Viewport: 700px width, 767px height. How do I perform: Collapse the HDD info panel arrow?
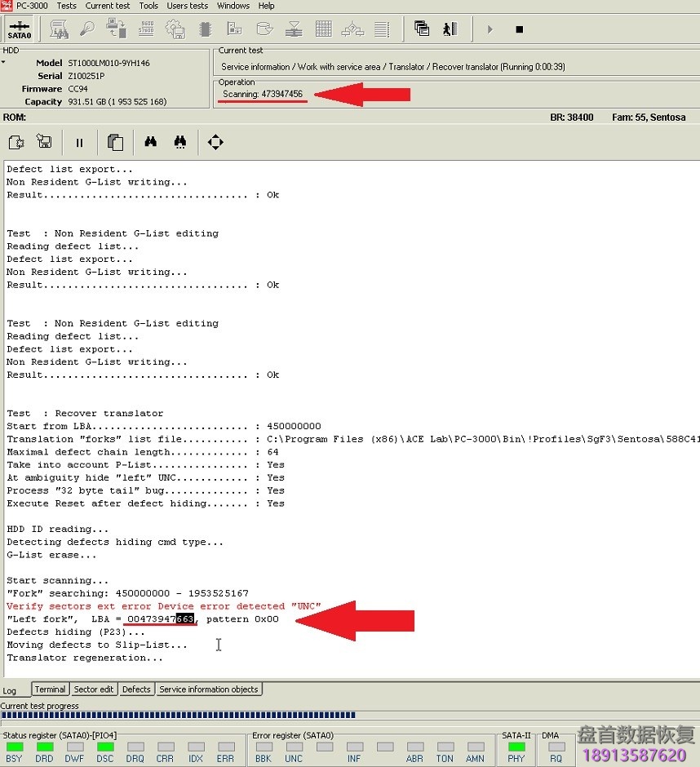point(3,62)
